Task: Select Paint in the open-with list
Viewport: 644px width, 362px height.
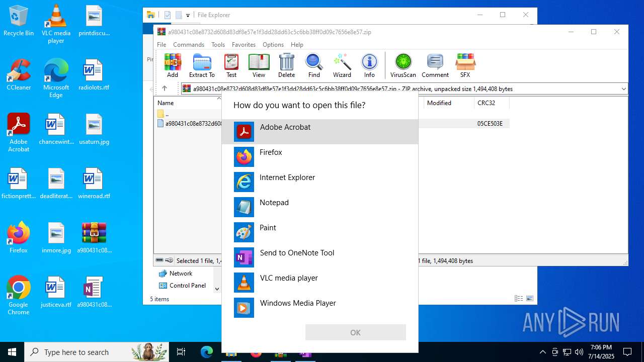Action: tap(320, 232)
